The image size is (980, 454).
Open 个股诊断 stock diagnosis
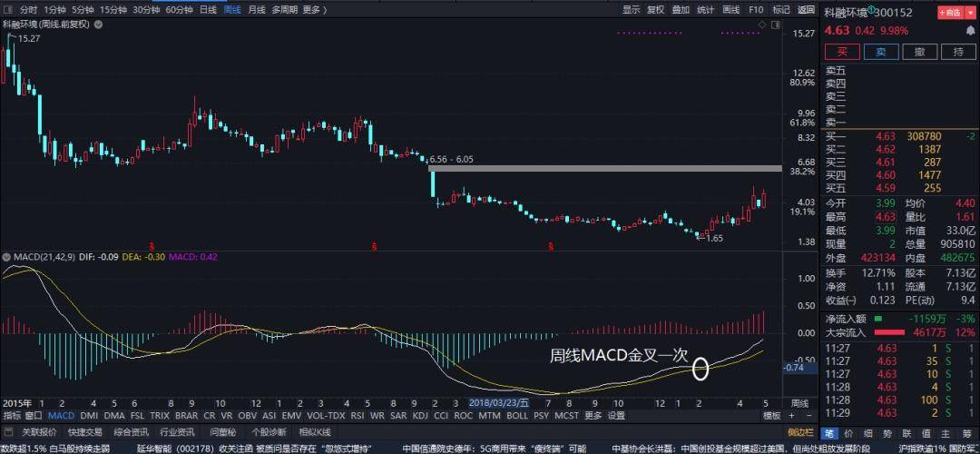269,431
